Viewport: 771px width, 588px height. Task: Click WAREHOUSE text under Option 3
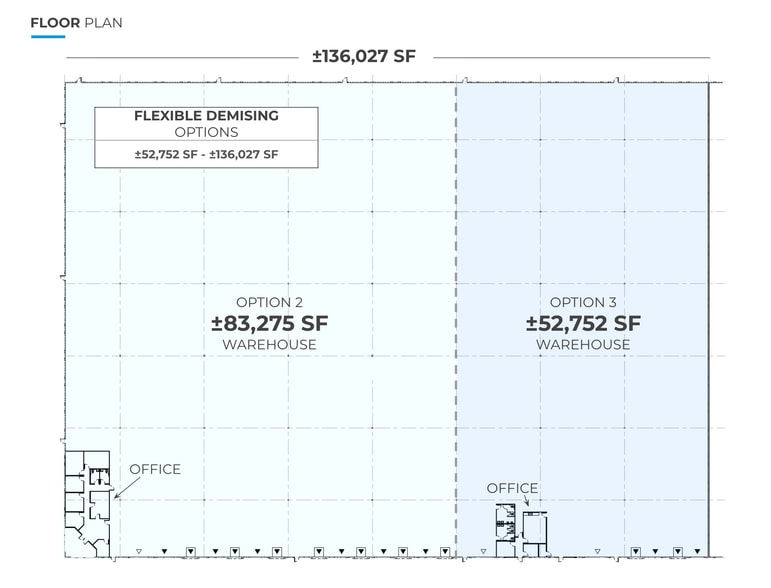click(583, 345)
